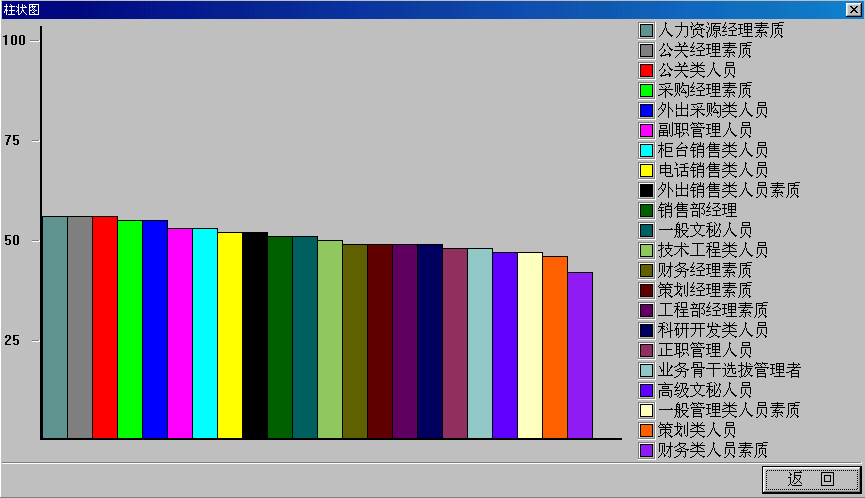Select the legend label 一般文秘人员
Viewport: 865px width, 498px height.
[704, 230]
